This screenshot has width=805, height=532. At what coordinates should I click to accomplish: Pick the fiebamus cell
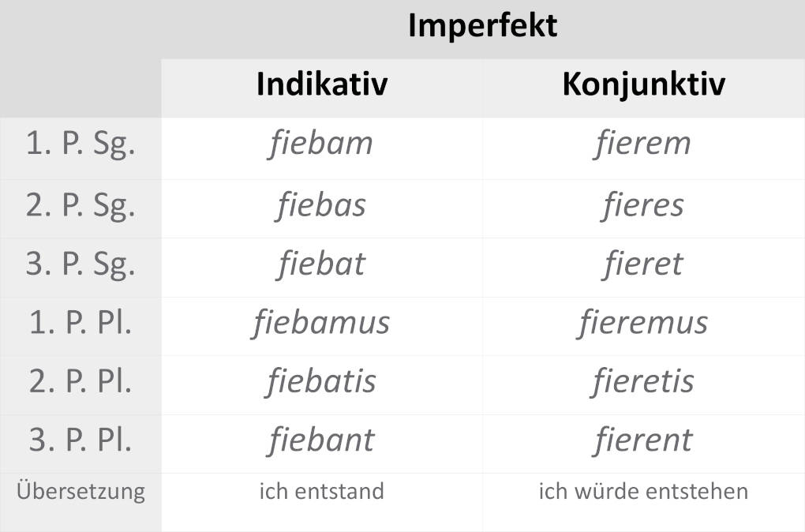(321, 323)
